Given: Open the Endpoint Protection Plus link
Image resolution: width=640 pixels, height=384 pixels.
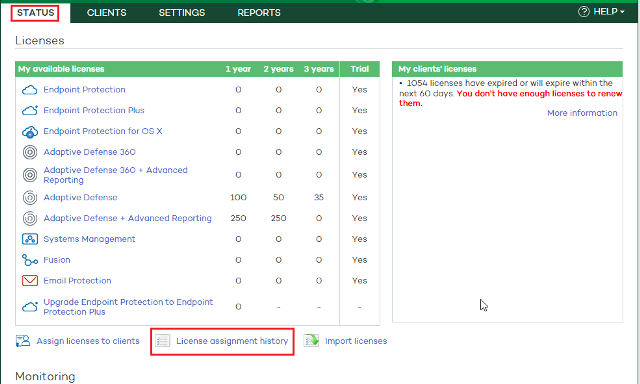Looking at the screenshot, I should (x=94, y=110).
